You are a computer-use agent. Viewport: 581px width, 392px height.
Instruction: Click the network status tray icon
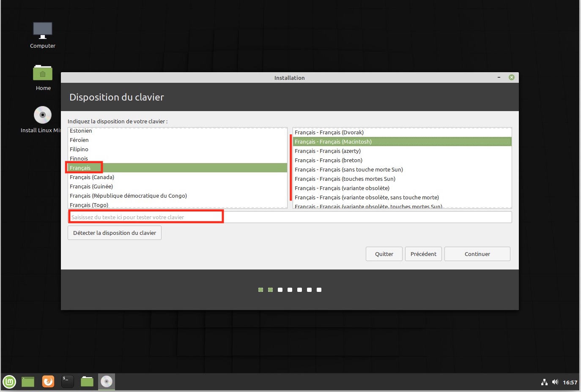coord(544,382)
